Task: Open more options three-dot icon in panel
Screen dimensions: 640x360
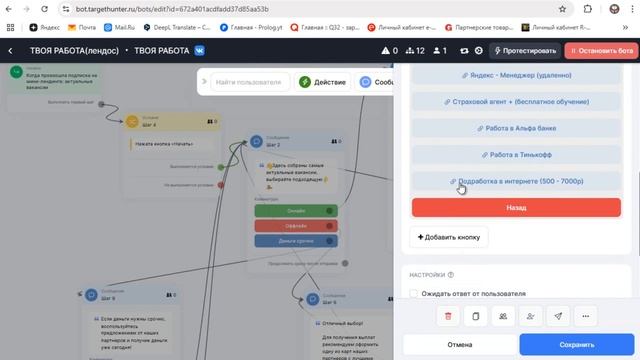Action: click(586, 316)
